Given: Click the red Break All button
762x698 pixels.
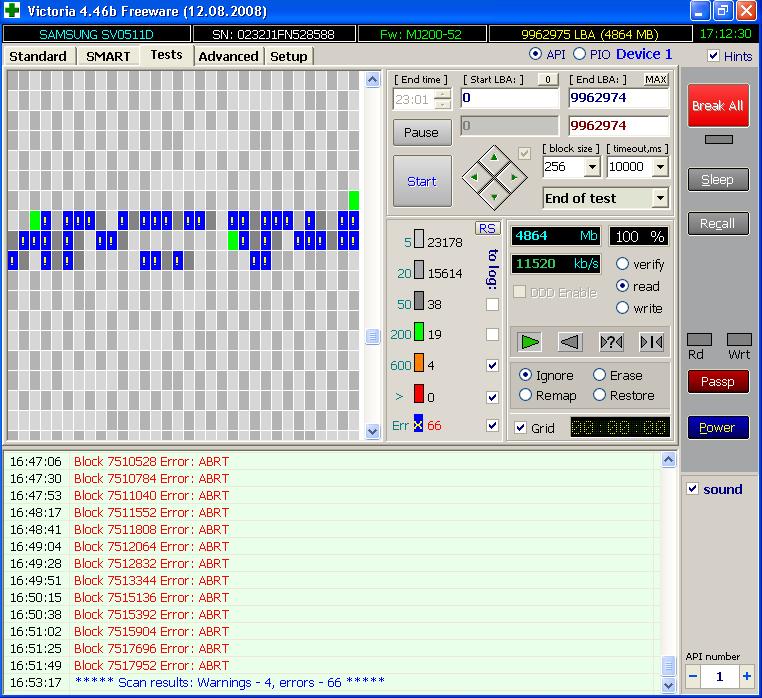Looking at the screenshot, I should click(x=717, y=106).
